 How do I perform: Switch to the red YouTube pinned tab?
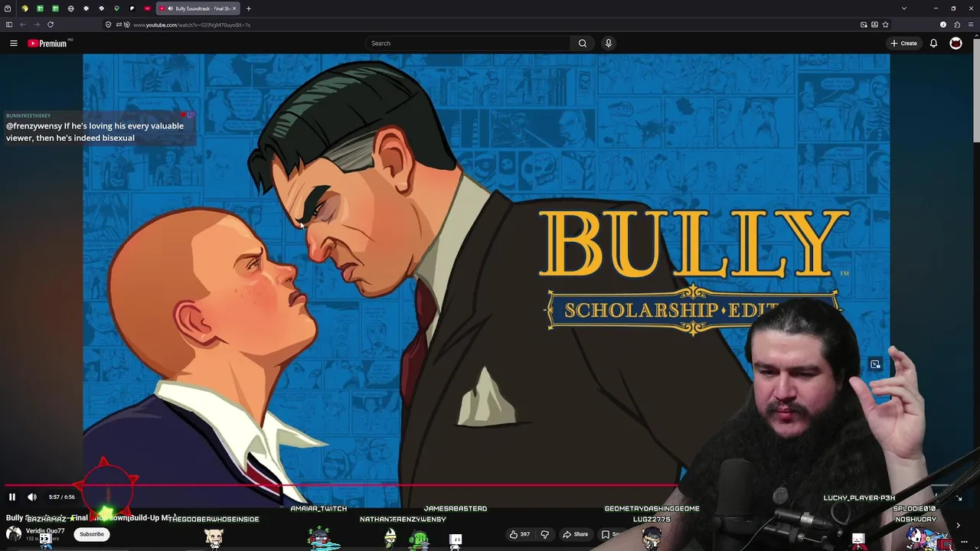click(x=147, y=8)
